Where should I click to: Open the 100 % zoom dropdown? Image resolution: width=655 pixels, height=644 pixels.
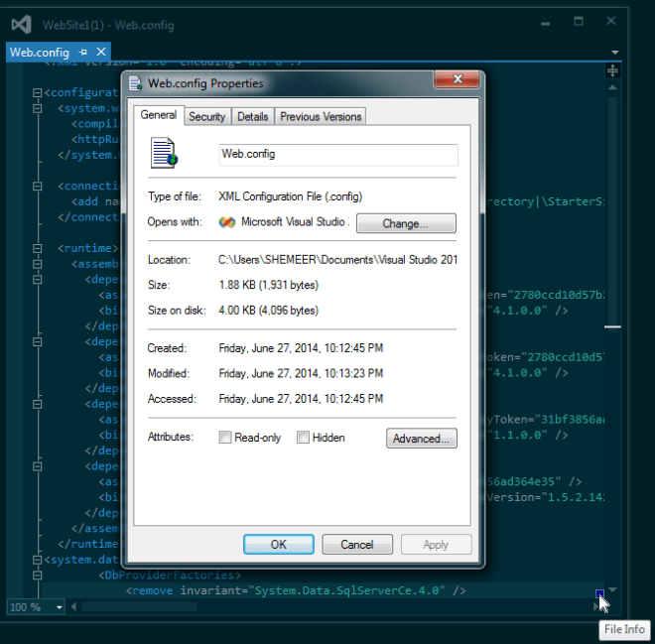click(60, 607)
